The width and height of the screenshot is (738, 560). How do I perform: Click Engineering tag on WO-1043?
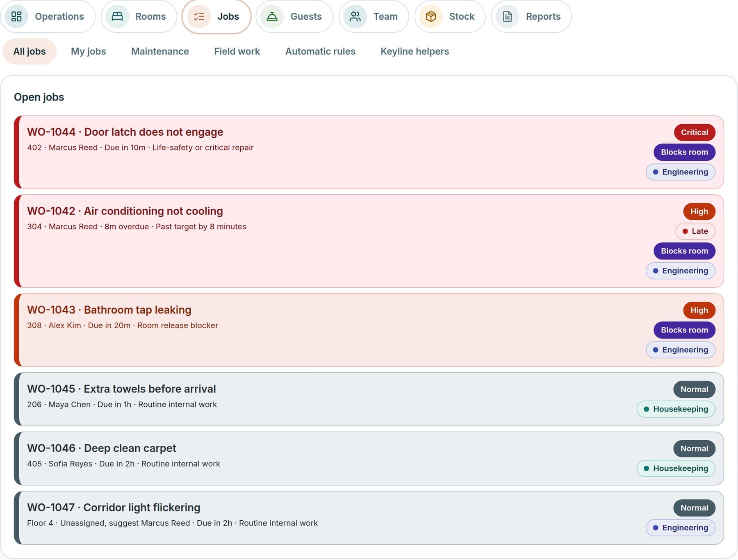click(681, 350)
